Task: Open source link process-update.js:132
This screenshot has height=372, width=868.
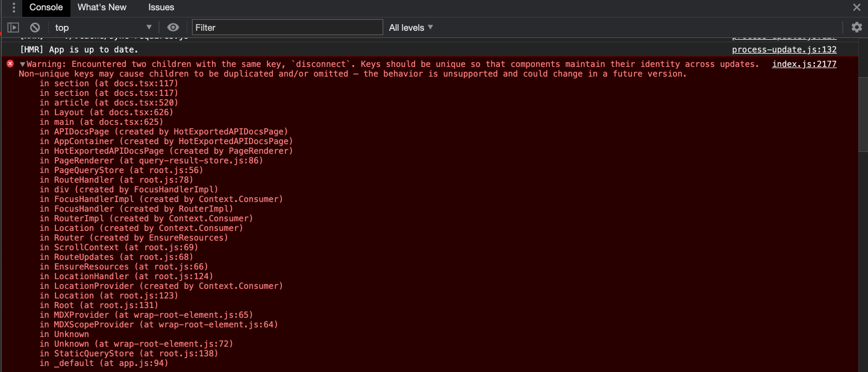Action: coord(784,49)
